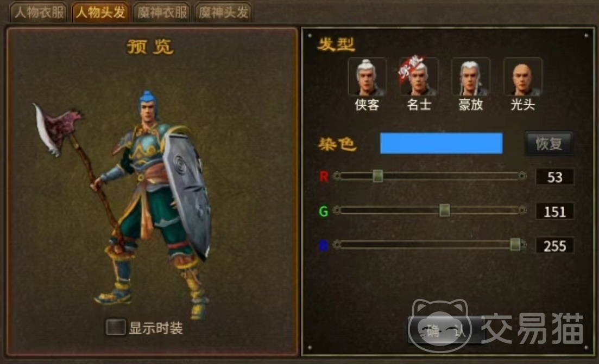Click the G green slider handle
The width and height of the screenshot is (599, 364).
444,210
